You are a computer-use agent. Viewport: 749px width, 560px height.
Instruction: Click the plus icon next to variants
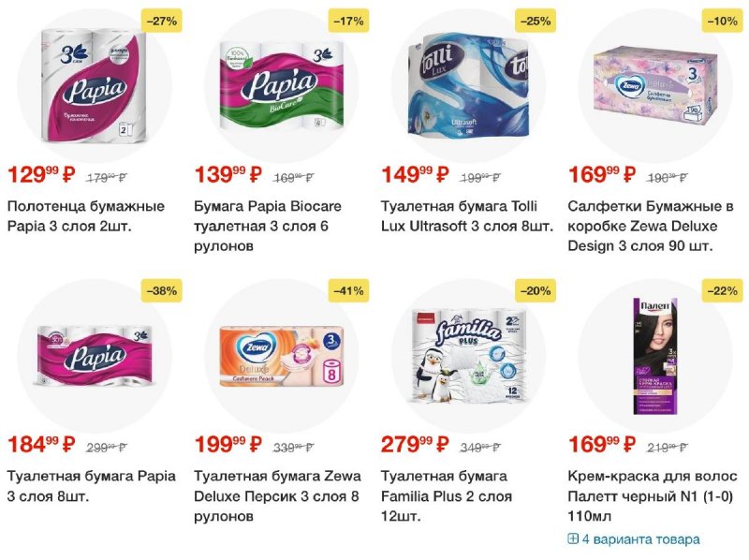click(573, 539)
